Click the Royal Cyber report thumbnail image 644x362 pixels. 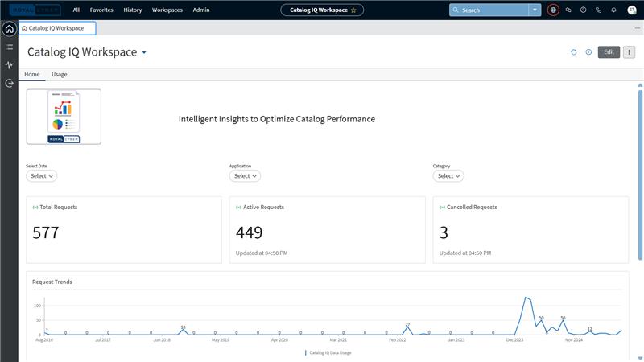(64, 117)
